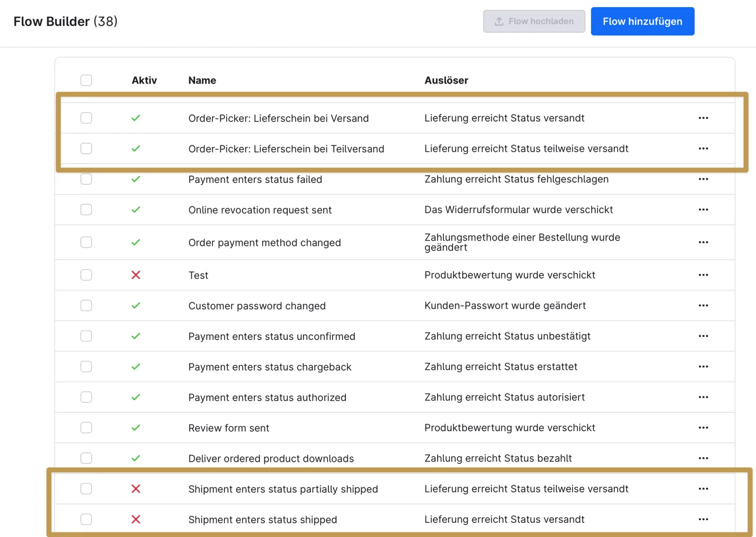Click trigger text Zahlung erreicht Status fehlgeschlagen

pos(516,179)
